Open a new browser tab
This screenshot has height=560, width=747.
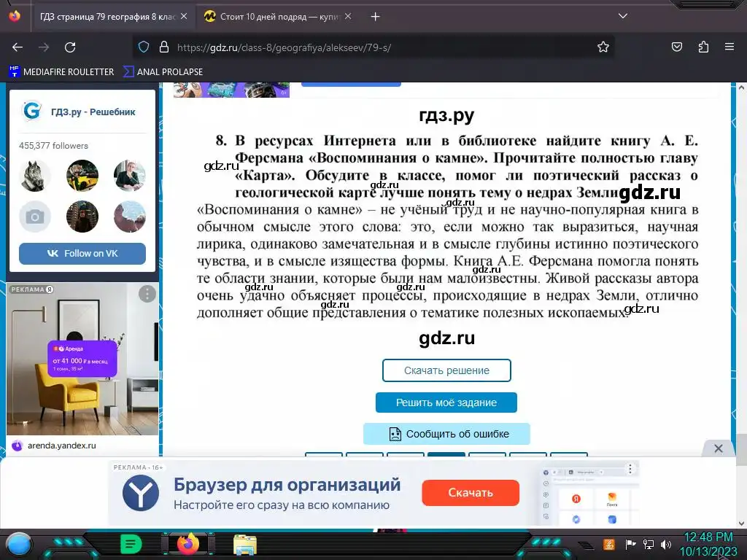[376, 17]
